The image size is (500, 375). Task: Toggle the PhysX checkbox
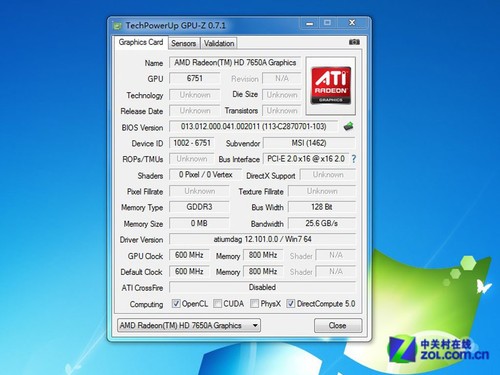pos(254,304)
